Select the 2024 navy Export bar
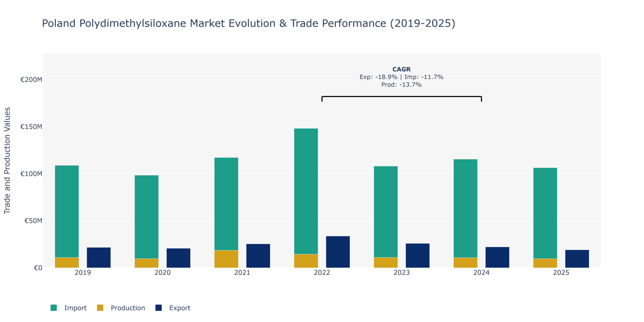Viewport: 644px width, 322px height. (497, 257)
